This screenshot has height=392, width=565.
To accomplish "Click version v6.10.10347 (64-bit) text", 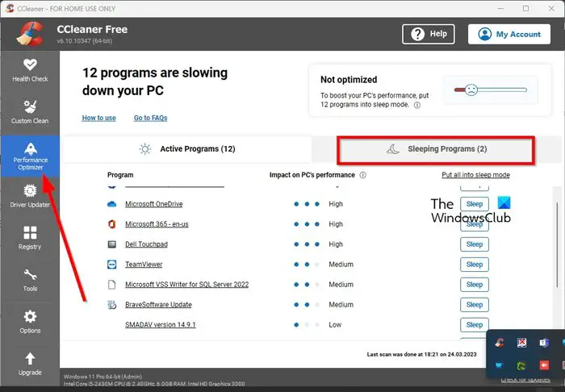I will click(x=84, y=41).
